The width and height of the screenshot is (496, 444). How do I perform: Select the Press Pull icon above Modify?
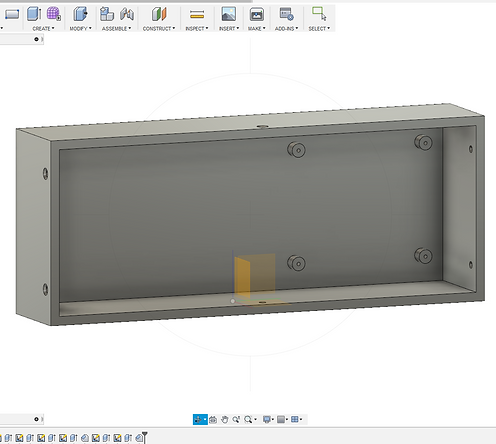coord(80,14)
